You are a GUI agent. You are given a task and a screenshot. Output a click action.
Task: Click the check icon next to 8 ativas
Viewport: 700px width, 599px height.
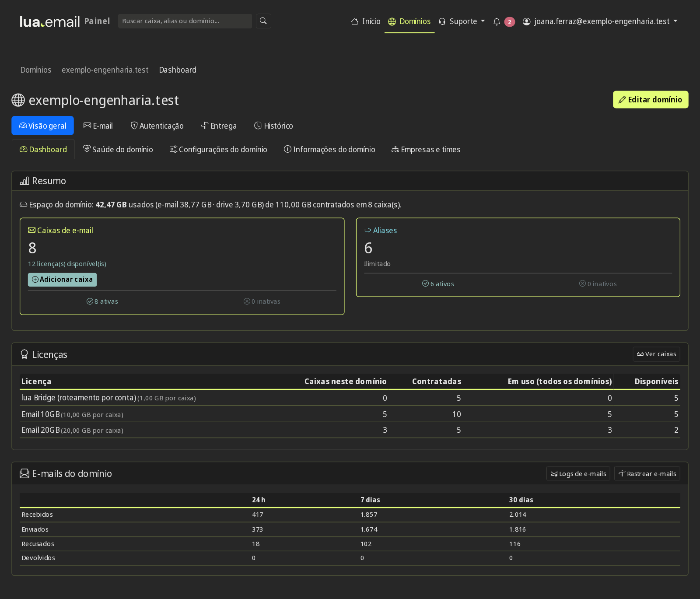pos(90,301)
